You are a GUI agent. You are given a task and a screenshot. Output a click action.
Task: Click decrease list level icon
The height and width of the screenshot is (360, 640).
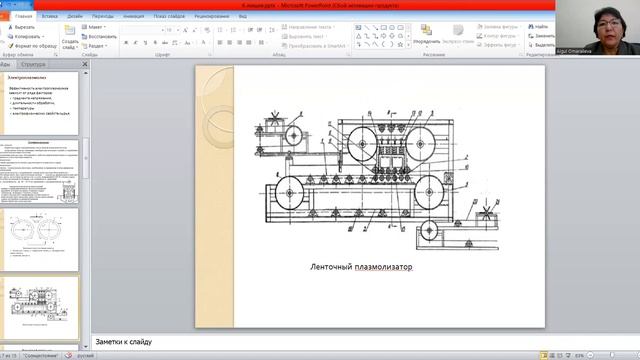pos(250,30)
